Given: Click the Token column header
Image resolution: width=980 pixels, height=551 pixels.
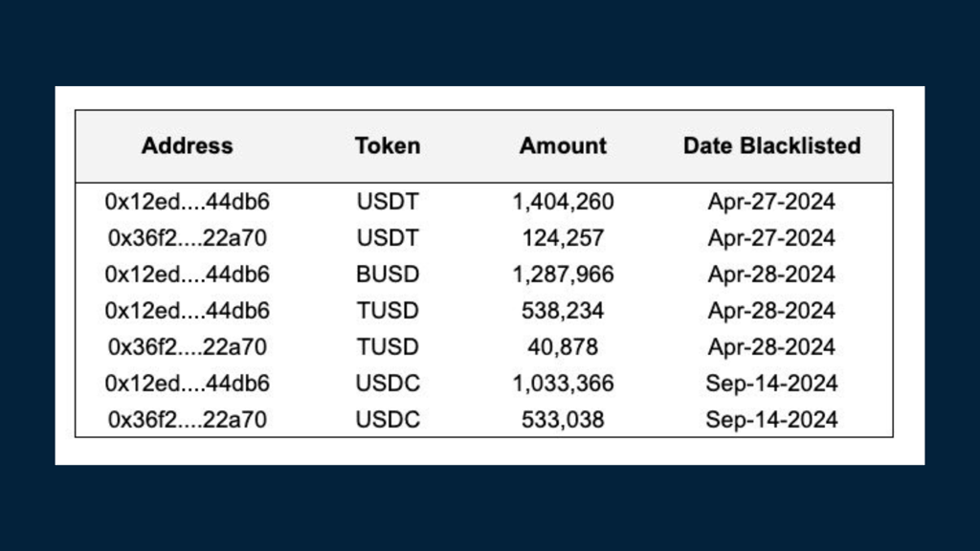Looking at the screenshot, I should coord(388,145).
